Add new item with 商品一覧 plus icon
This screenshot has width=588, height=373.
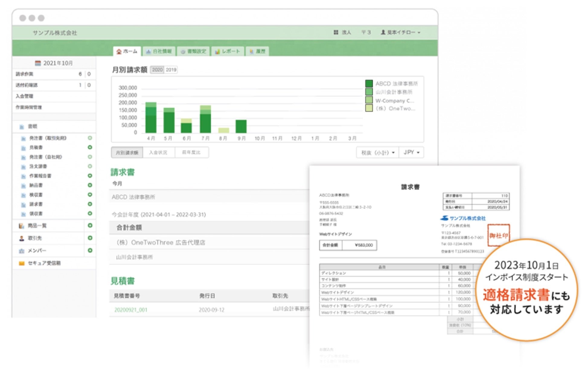coord(90,225)
